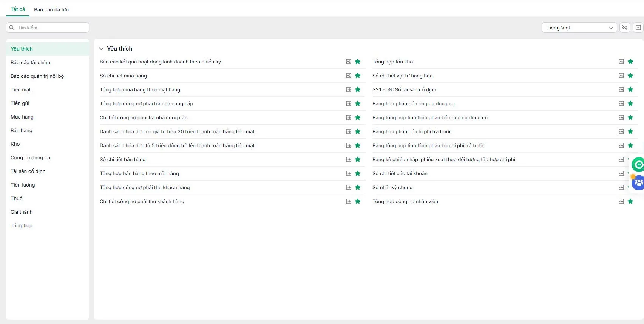Collapse the Yêu thích section chevron

pos(101,49)
